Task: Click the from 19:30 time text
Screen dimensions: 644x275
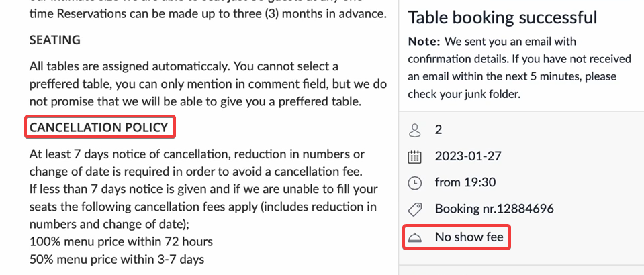Action: (x=465, y=182)
